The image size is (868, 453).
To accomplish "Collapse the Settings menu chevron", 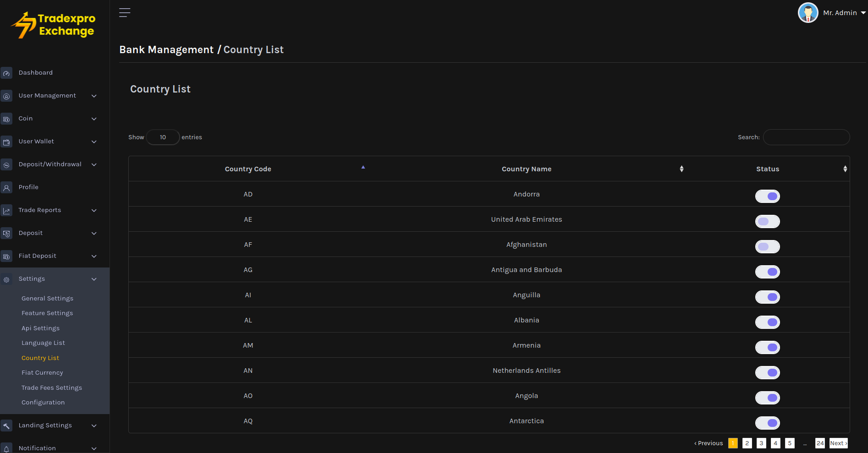I will (x=94, y=279).
